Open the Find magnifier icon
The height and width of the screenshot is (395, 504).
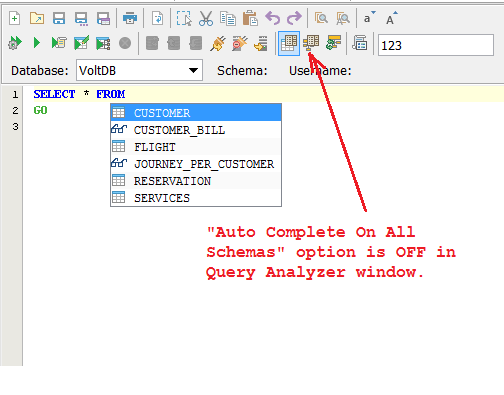(x=321, y=18)
